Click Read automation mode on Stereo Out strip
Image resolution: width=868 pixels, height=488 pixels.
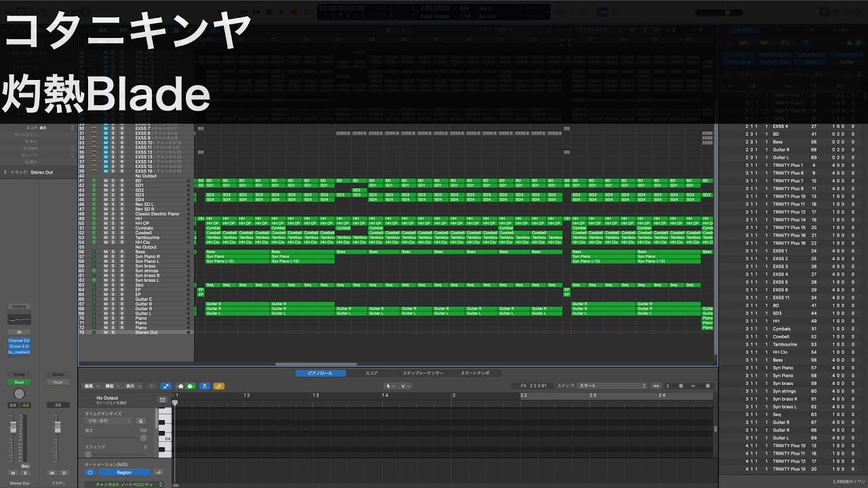19,382
